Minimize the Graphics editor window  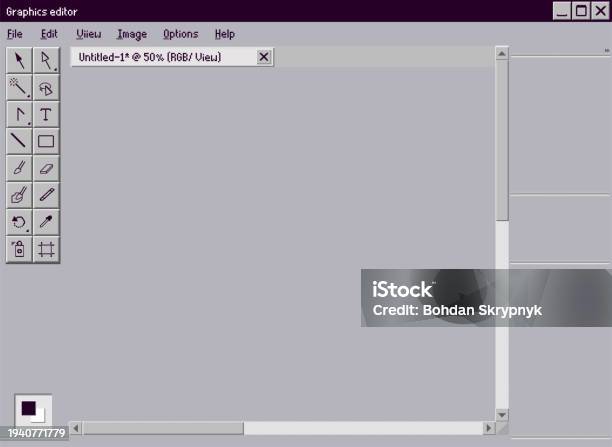pyautogui.click(x=562, y=11)
